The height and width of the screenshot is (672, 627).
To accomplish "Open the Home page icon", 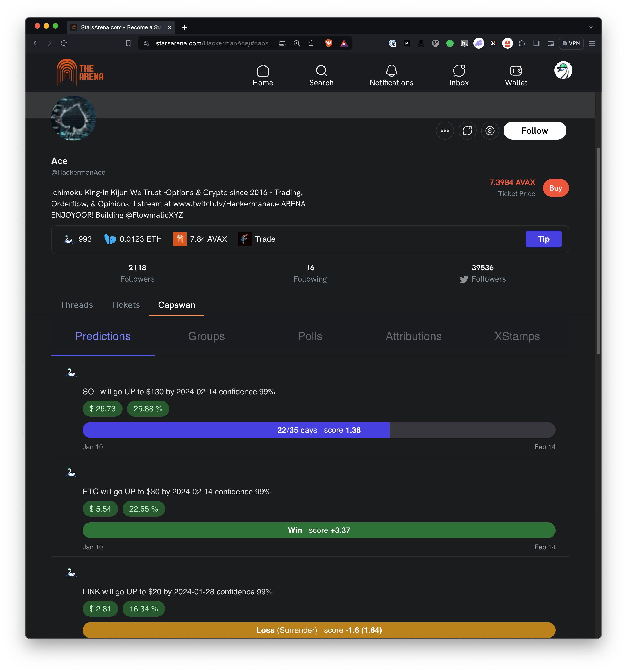I will [x=263, y=75].
